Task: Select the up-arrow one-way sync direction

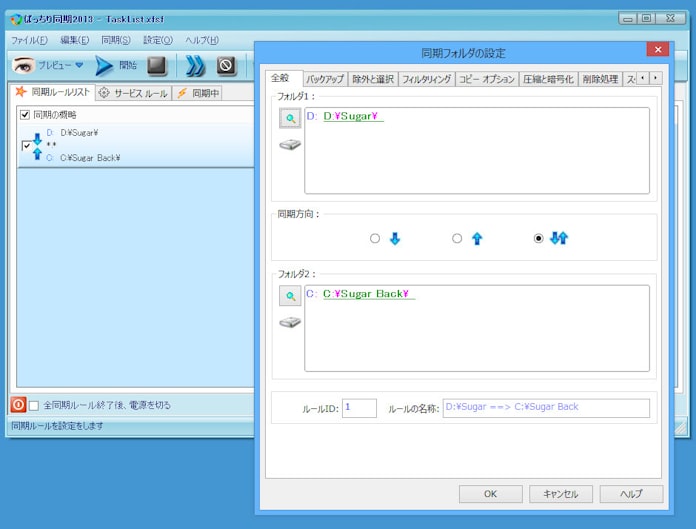Action: [457, 238]
